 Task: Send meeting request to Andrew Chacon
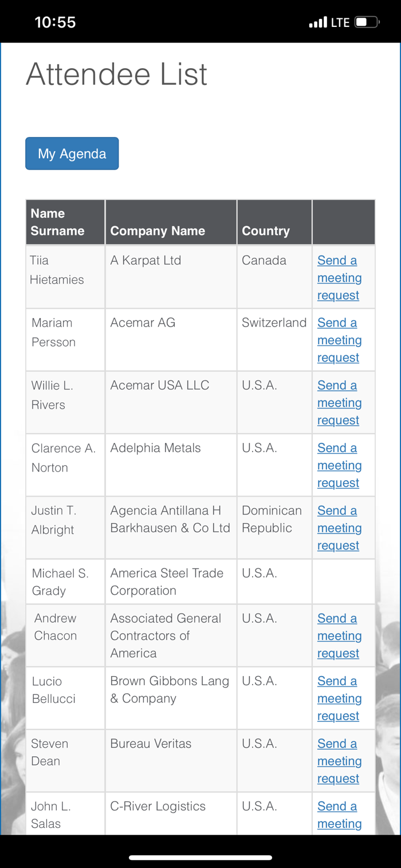pyautogui.click(x=339, y=636)
